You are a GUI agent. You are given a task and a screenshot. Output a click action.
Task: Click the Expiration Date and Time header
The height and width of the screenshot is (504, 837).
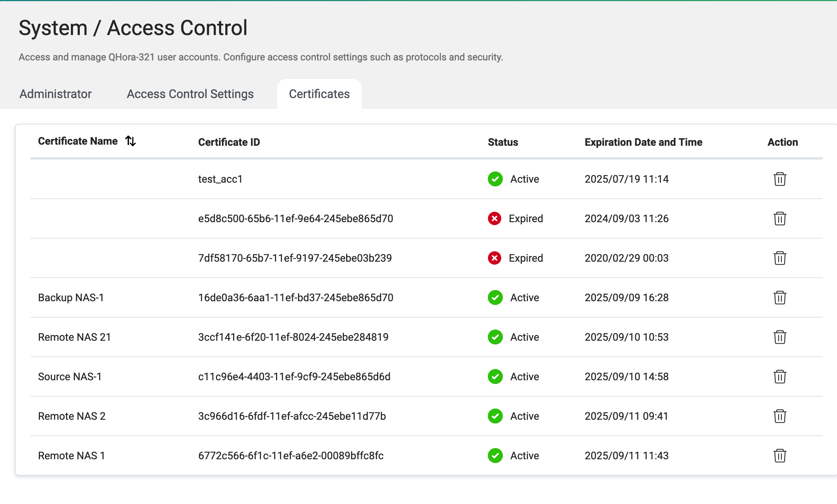[x=643, y=142]
